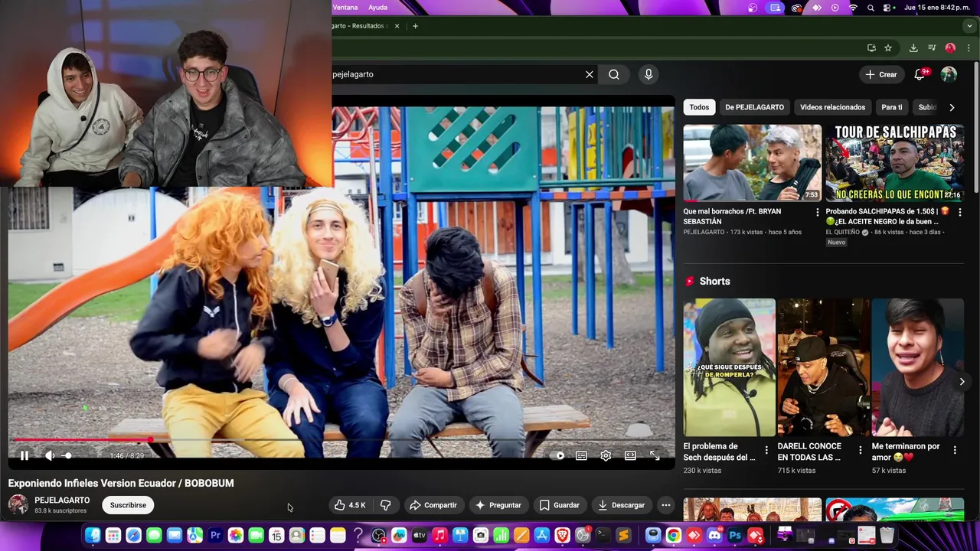
Task: Click the search magnifier button
Action: (x=614, y=74)
